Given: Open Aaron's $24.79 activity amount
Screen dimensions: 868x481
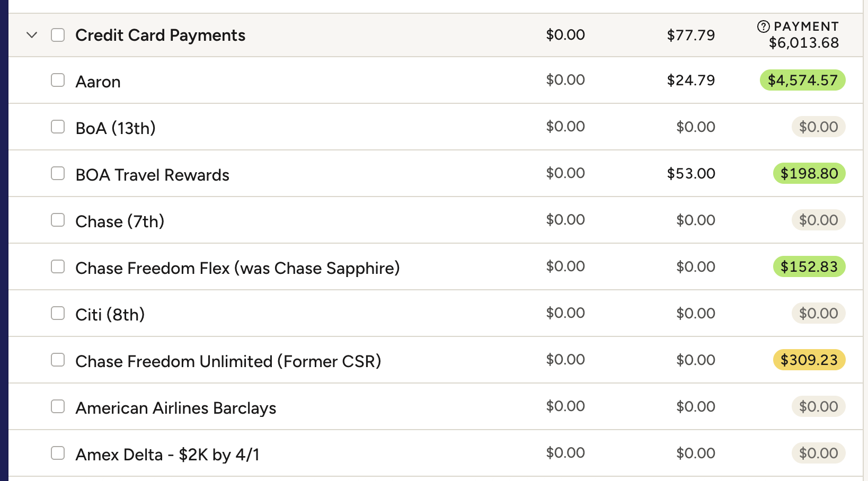Looking at the screenshot, I should pos(690,81).
